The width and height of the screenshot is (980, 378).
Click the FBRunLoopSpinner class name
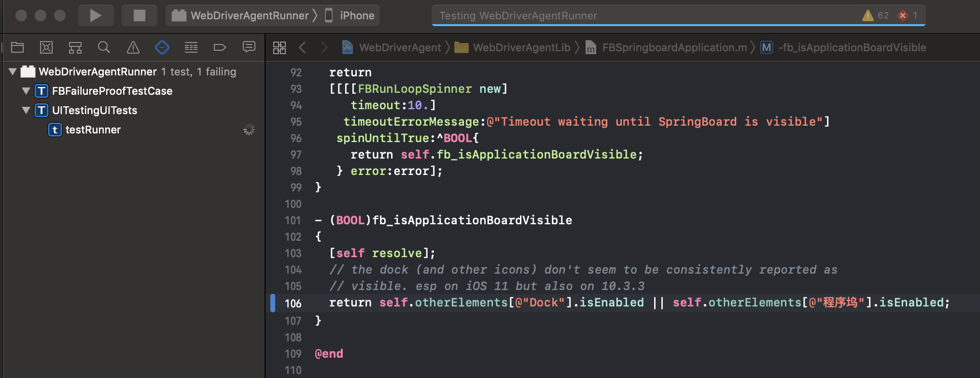(x=415, y=89)
